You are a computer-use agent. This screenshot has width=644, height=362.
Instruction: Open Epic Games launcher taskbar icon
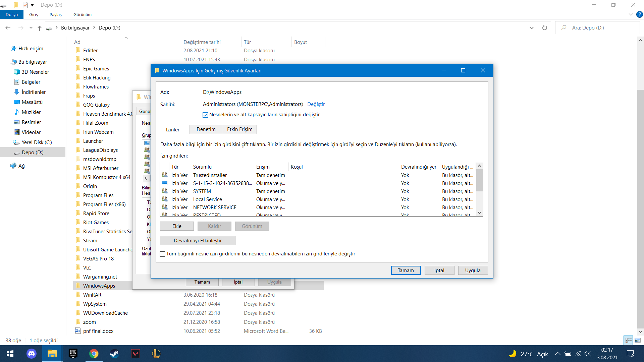(73, 354)
